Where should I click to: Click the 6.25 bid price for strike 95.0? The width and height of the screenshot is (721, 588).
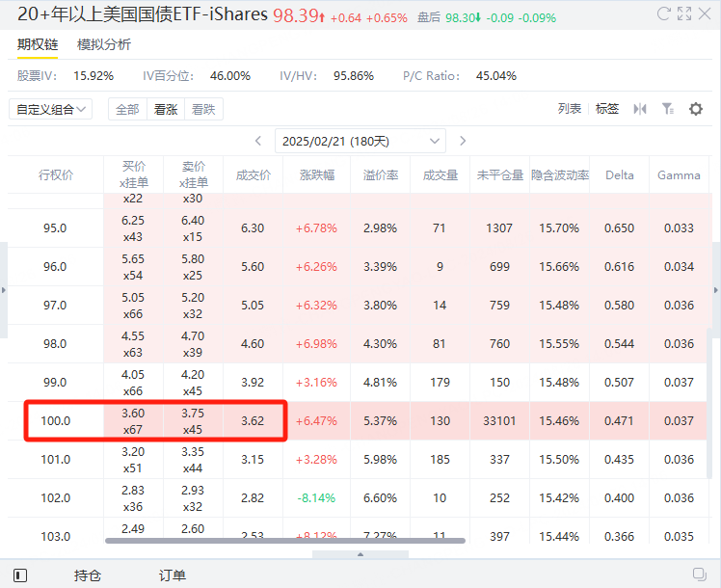[133, 221]
